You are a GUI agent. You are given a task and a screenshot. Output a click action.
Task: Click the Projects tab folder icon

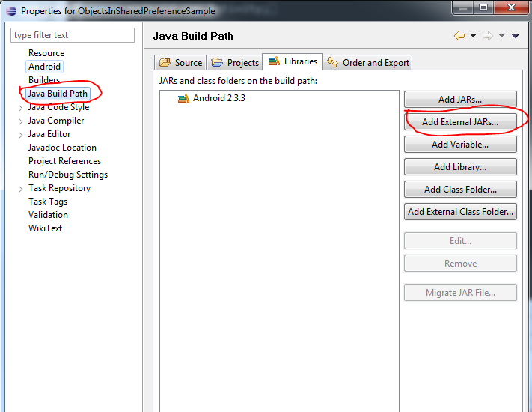(217, 62)
